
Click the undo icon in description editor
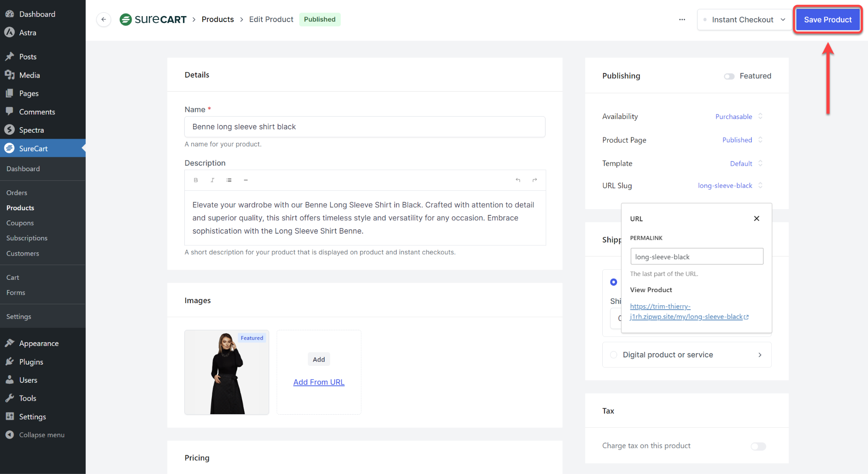pos(517,180)
